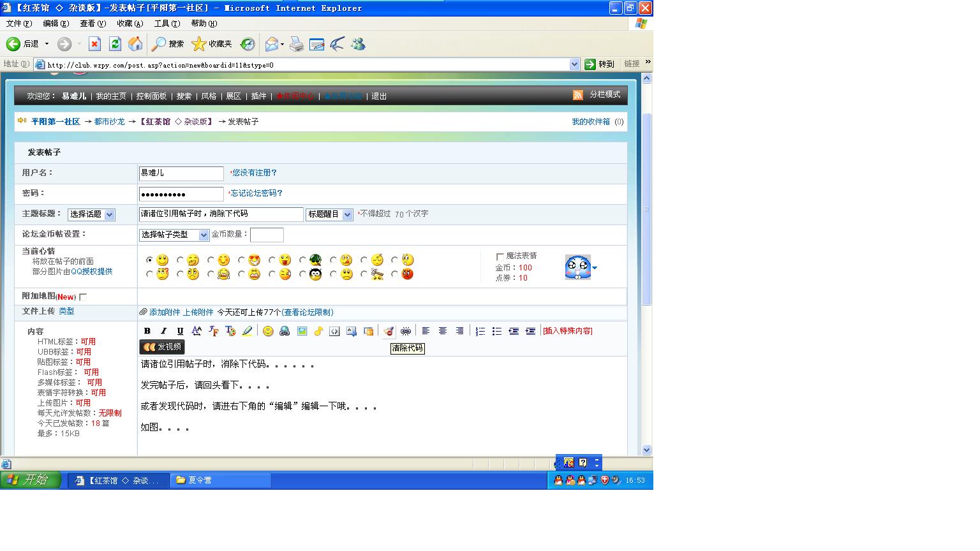Open the 工具 menu
The width and height of the screenshot is (980, 551).
(x=167, y=24)
